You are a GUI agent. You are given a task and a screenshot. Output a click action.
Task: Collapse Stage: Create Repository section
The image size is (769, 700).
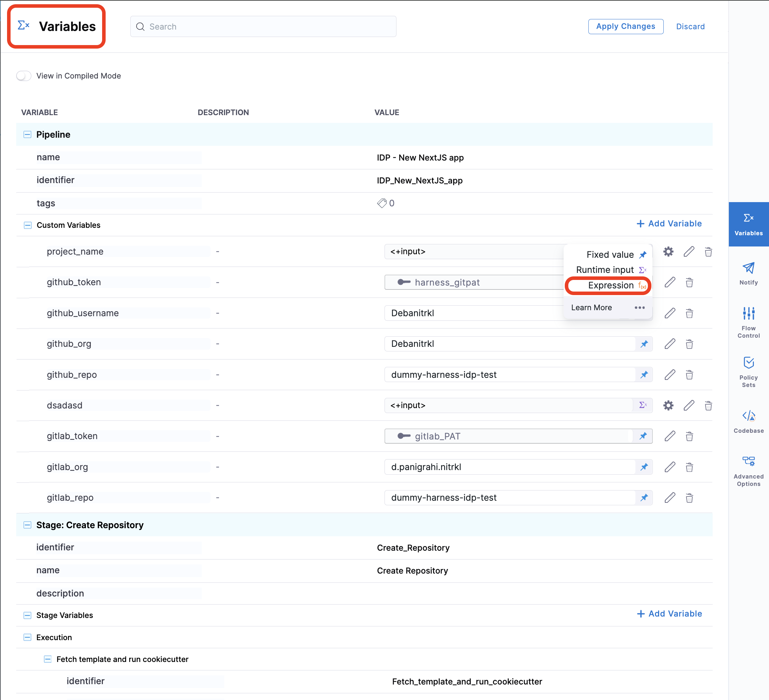click(27, 525)
